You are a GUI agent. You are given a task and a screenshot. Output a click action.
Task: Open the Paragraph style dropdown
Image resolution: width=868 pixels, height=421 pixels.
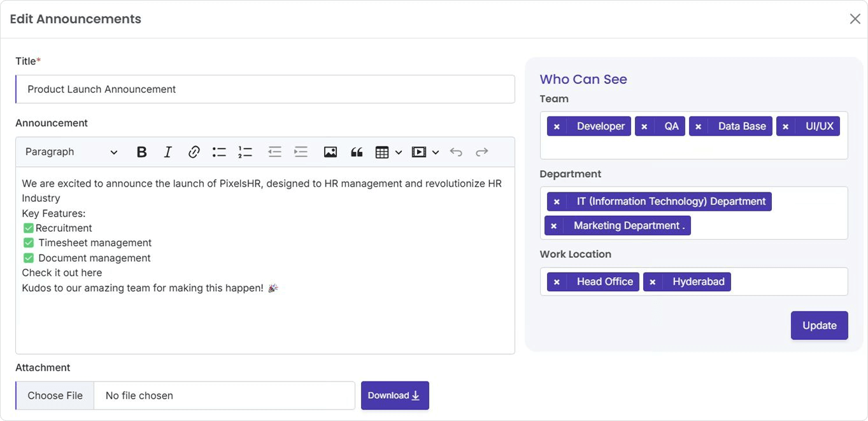71,152
